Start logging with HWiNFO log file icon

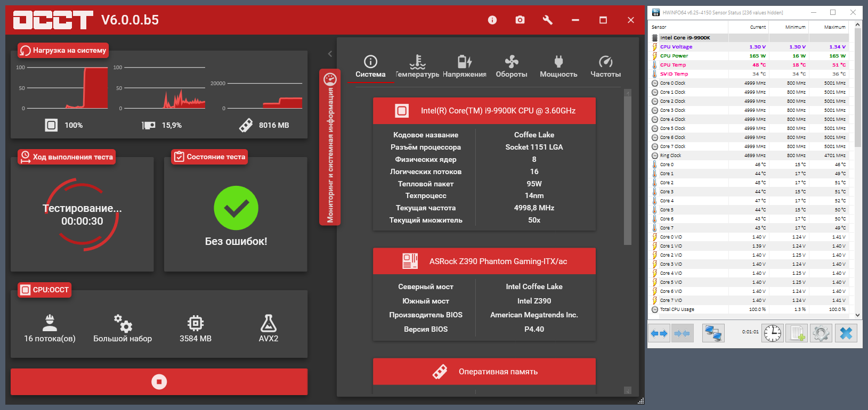pyautogui.click(x=797, y=333)
